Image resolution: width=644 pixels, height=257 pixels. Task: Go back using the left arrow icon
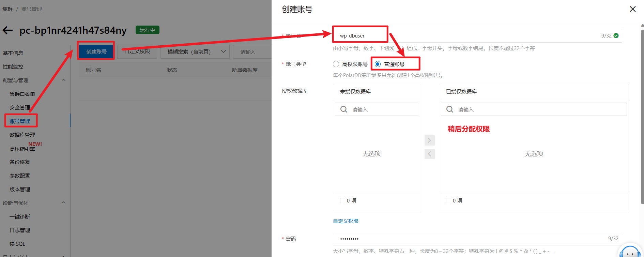tap(7, 30)
